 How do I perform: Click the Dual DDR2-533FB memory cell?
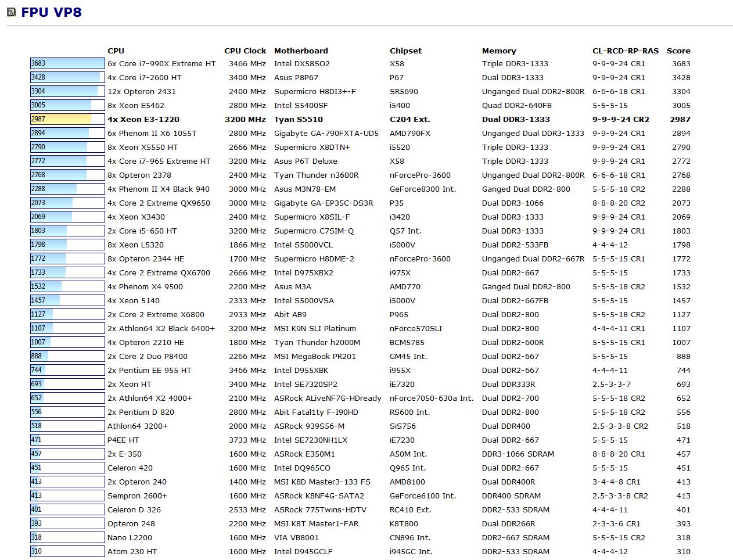tap(515, 245)
